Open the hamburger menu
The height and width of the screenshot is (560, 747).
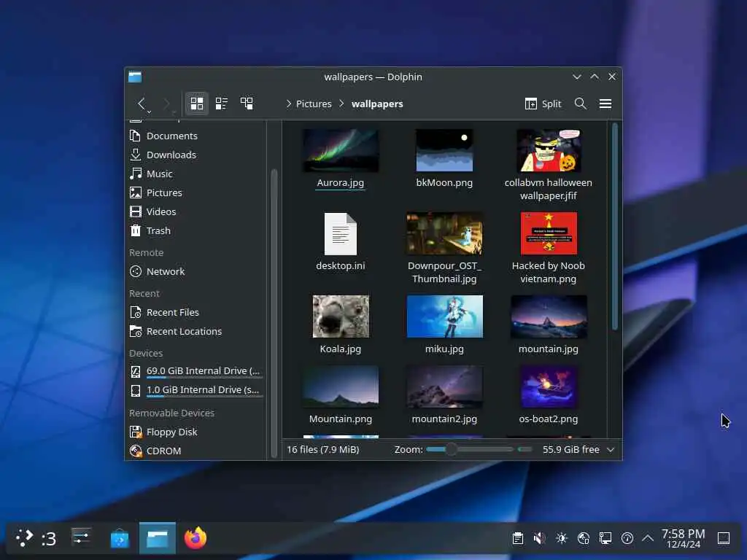tap(605, 104)
